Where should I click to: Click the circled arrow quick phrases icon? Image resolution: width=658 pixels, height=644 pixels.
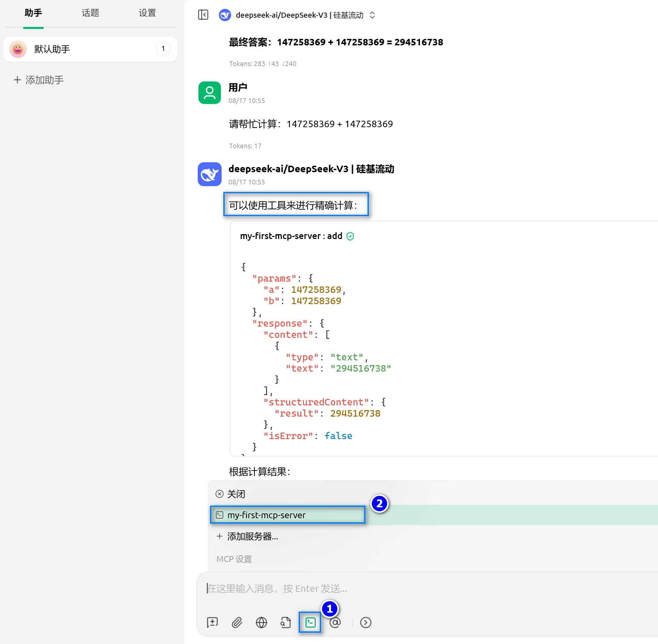coord(366,623)
